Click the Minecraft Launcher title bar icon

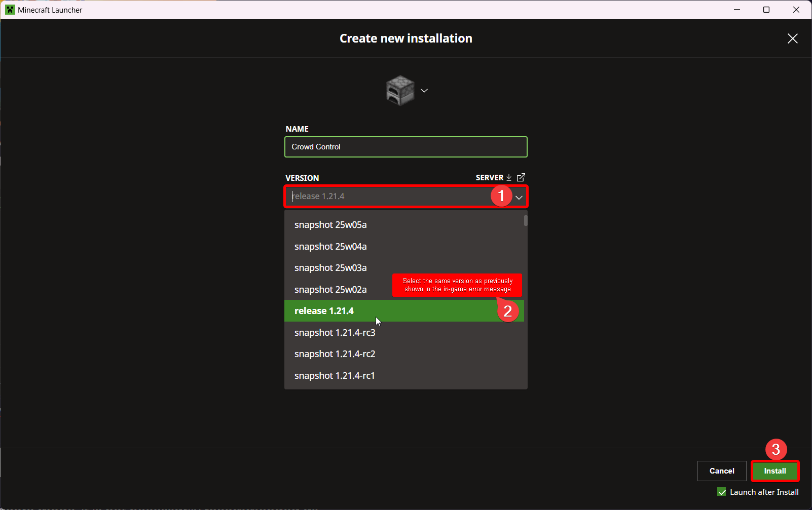click(10, 10)
